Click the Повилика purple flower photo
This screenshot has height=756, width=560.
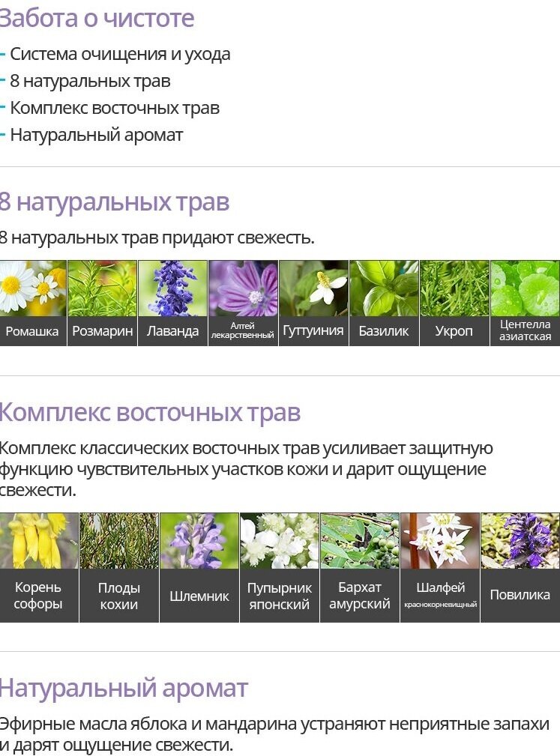pyautogui.click(x=520, y=541)
